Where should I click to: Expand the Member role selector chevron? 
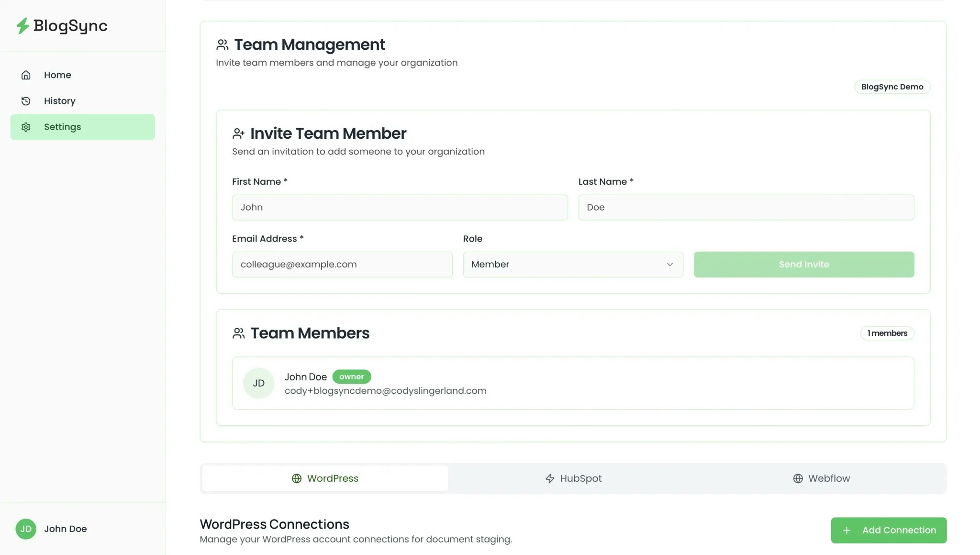tap(669, 264)
